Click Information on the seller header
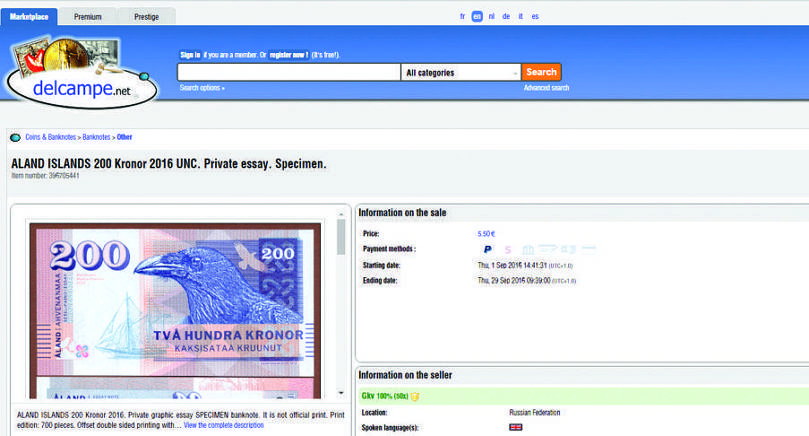Image resolution: width=809 pixels, height=436 pixels. [405, 375]
